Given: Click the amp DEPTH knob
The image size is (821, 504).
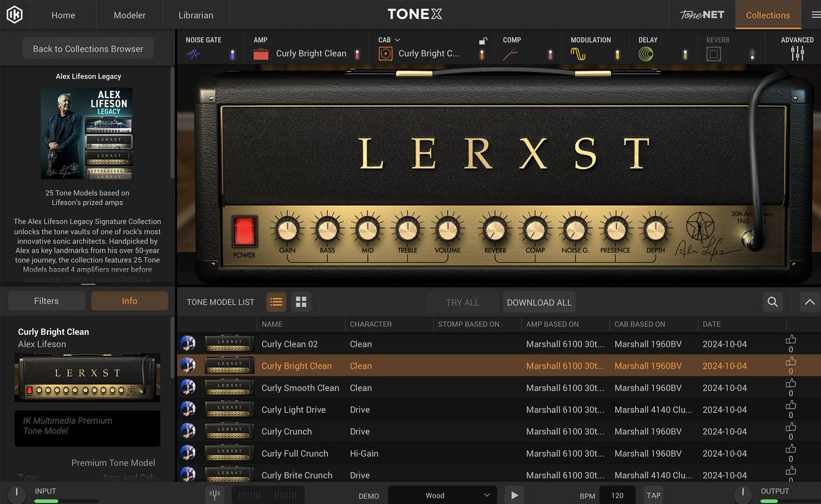Looking at the screenshot, I should tap(656, 230).
